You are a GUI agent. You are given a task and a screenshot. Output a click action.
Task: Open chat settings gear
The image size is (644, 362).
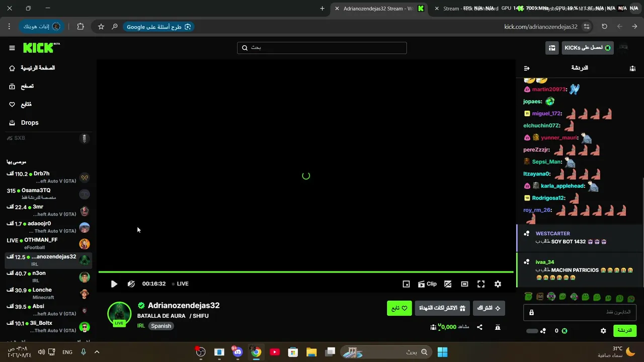point(603,331)
